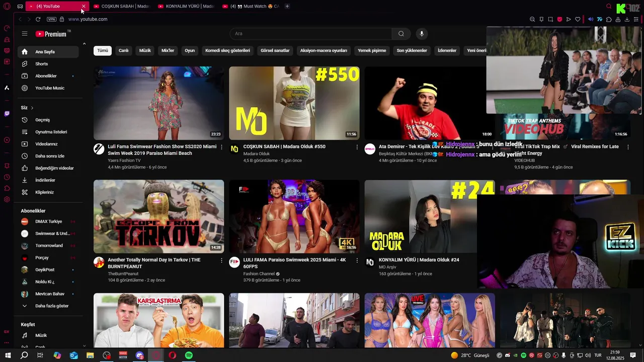Select the İzlenenler chip
644x362 pixels.
click(447, 51)
